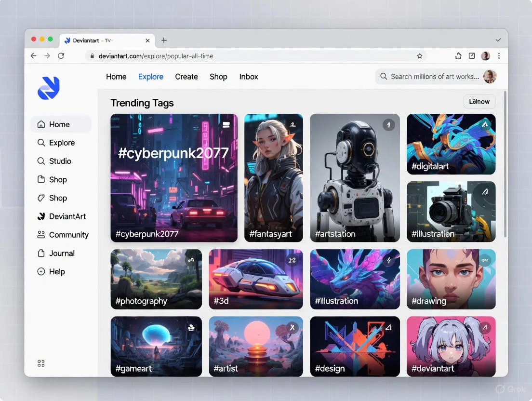Open the browser three-dot menu
This screenshot has width=532, height=401.
tap(499, 56)
